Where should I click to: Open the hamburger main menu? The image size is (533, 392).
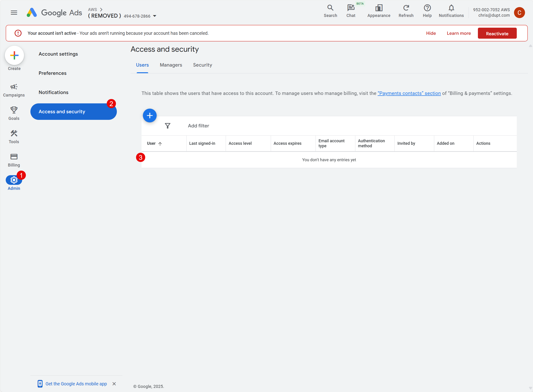[x=14, y=13]
